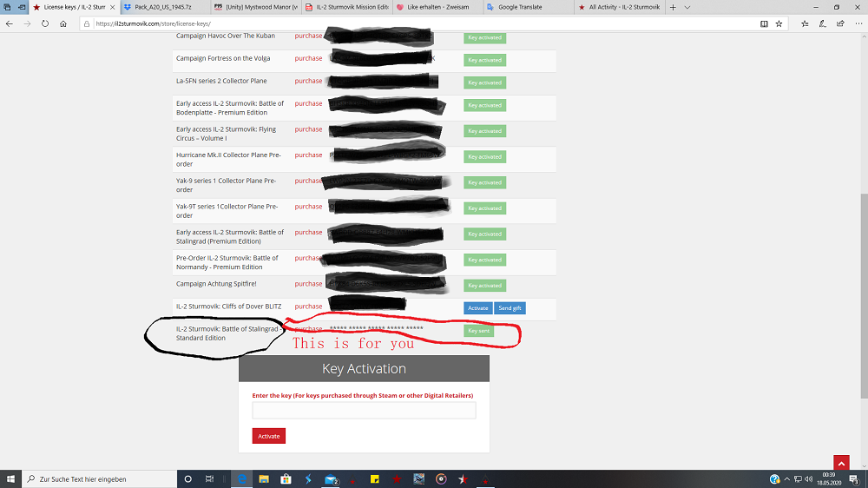
Task: Click purchase text in Hurricane Mk.II row
Action: pos(308,155)
